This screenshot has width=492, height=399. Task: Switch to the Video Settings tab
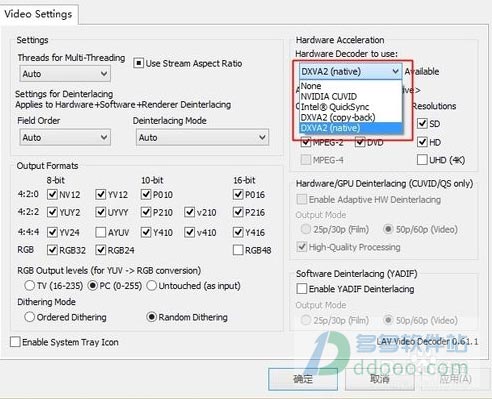click(x=39, y=14)
